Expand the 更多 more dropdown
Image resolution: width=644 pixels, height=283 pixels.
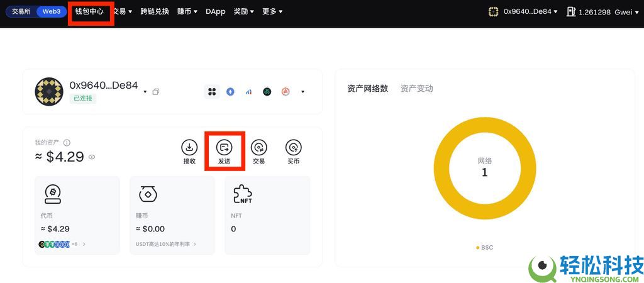pos(272,11)
